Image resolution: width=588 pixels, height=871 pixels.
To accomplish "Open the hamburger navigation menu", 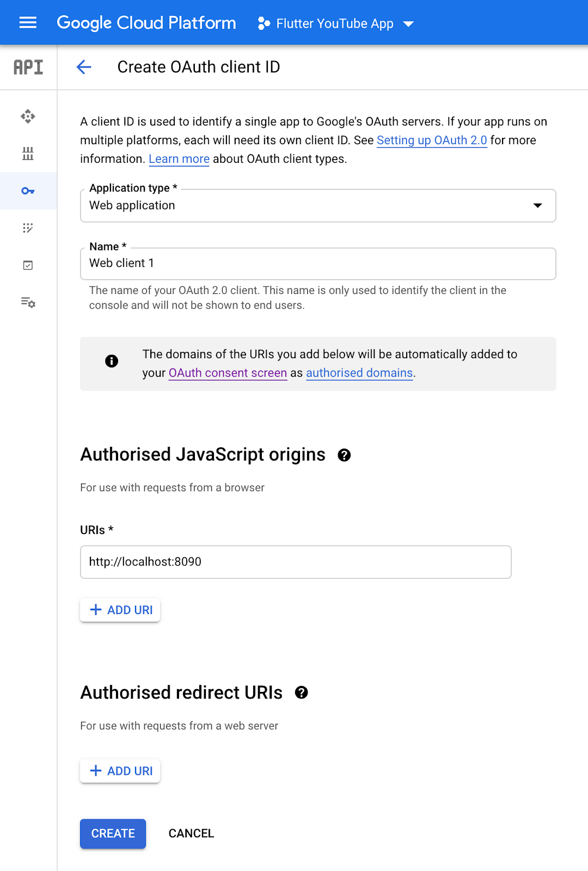I will tap(28, 23).
